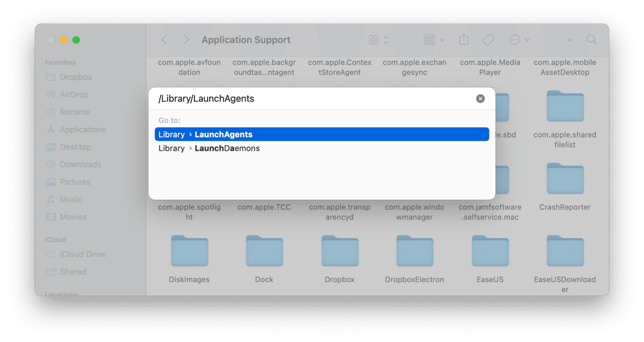This screenshot has width=644, height=342.
Task: Click the Back navigation arrow
Action: click(164, 40)
